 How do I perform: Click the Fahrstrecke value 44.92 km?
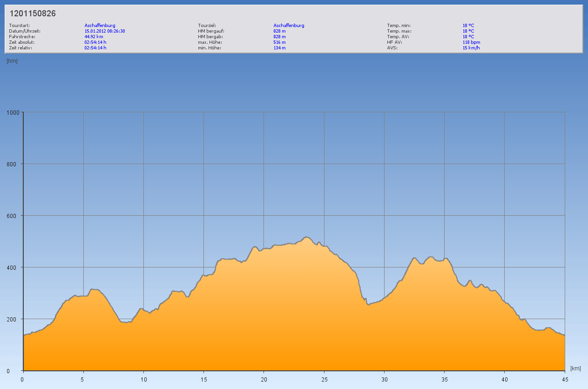pyautogui.click(x=94, y=36)
